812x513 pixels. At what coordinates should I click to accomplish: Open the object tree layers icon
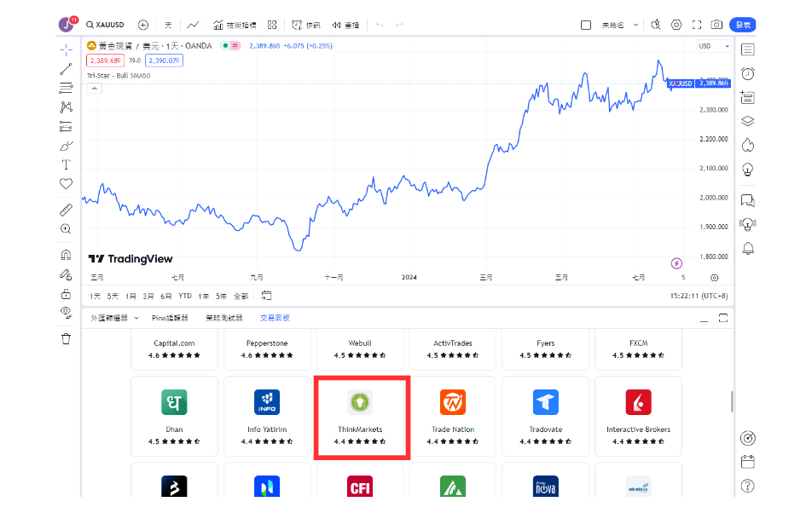[747, 122]
